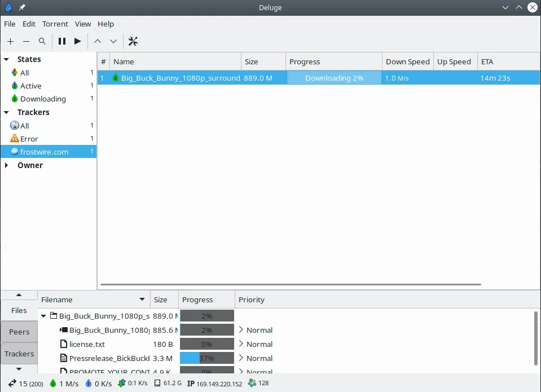Select the frostwire.com tracker filter

tap(49, 152)
